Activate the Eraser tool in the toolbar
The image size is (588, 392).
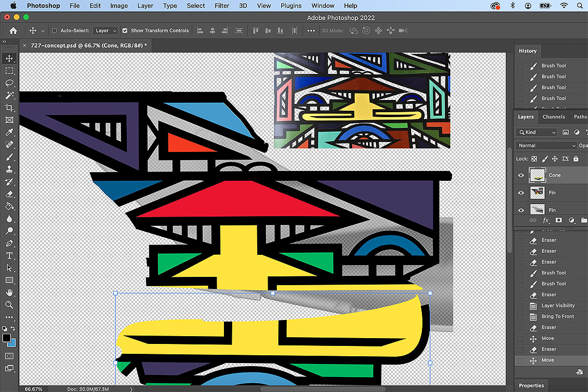[9, 194]
